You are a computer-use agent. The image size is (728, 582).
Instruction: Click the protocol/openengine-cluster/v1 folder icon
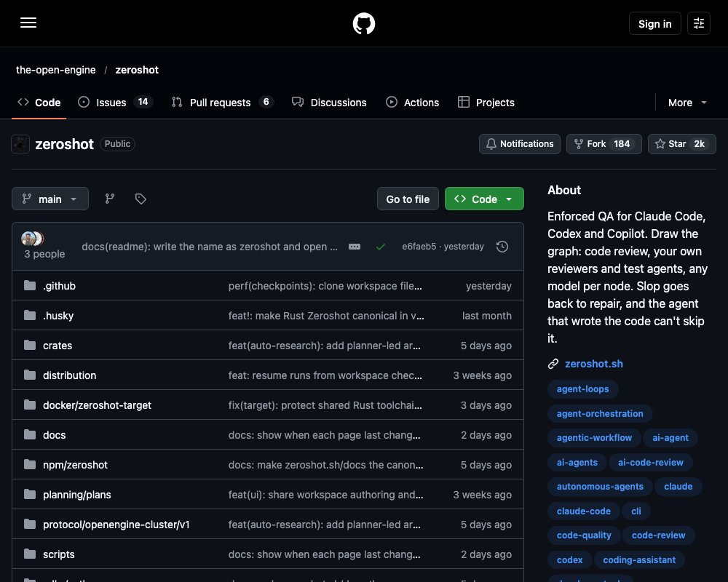coord(30,524)
